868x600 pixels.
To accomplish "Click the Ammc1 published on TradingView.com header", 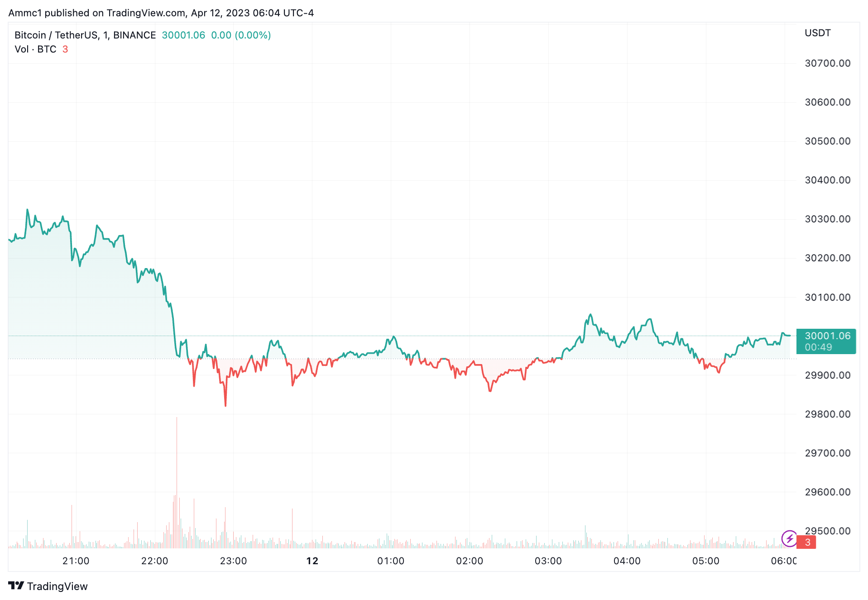I will click(x=161, y=13).
